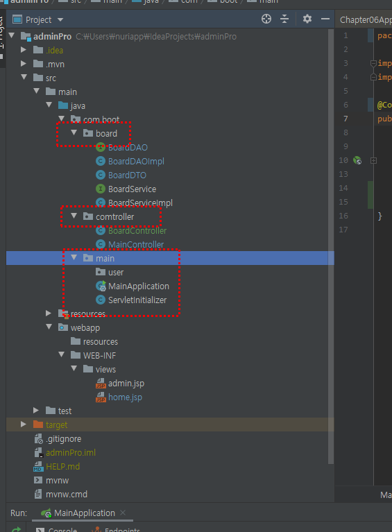Select HELP.md file
The height and width of the screenshot is (532, 392).
(62, 467)
